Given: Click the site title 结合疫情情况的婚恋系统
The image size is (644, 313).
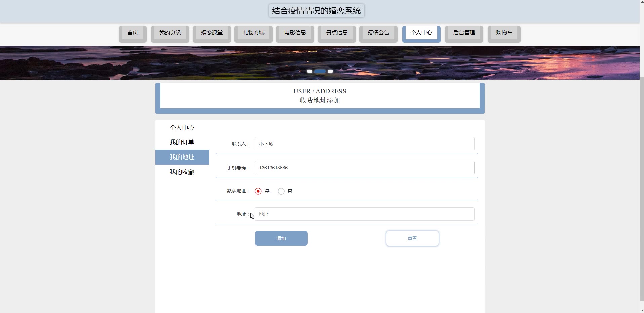Looking at the screenshot, I should 317,11.
